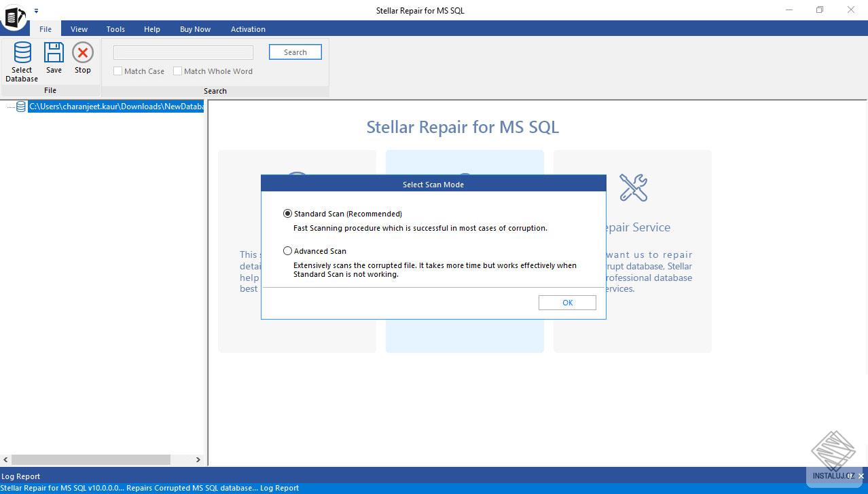Click the tree pane scrollbar right arrow
Screen dimensions: 868x494
pos(198,459)
